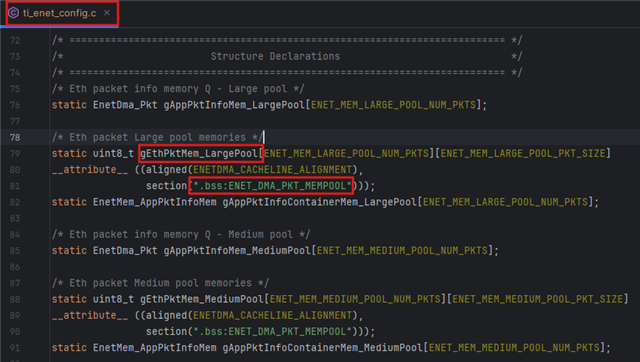Click EnetMem_AppPktInfoMem type on line 82
The height and width of the screenshot is (362, 640).
(x=155, y=202)
